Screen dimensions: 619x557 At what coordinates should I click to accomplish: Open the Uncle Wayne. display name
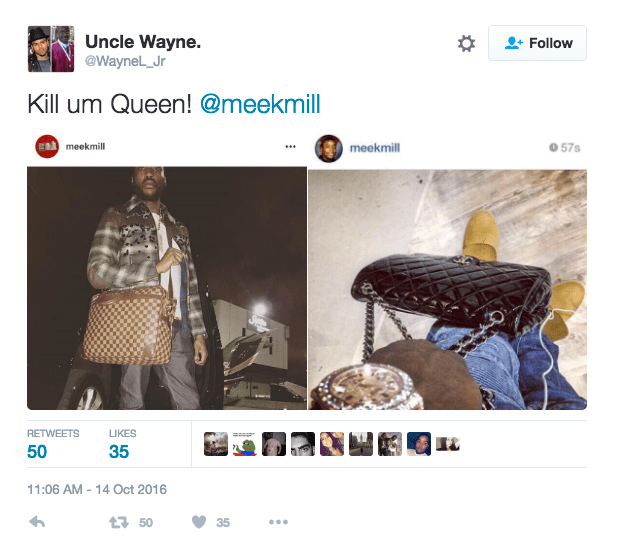pyautogui.click(x=143, y=41)
